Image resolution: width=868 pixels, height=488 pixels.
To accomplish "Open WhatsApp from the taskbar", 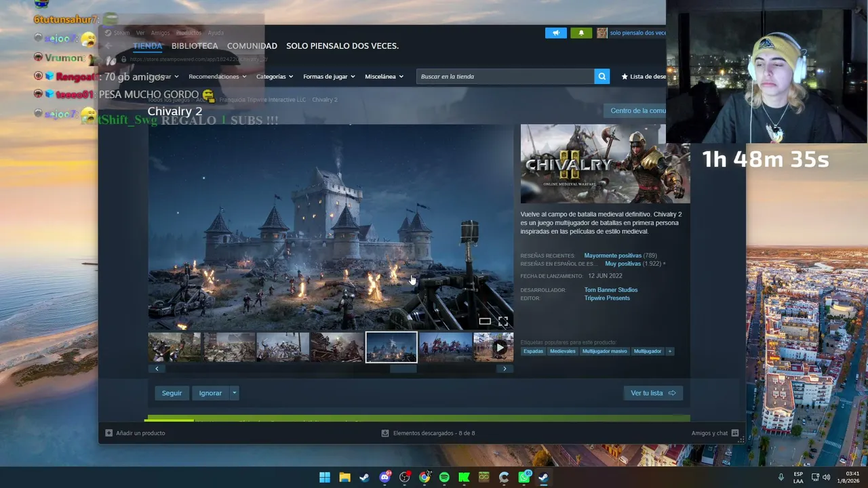I will pos(524,477).
